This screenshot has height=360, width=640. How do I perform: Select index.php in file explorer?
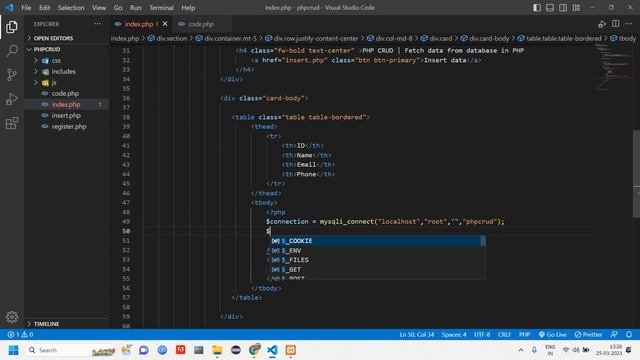tap(66, 104)
